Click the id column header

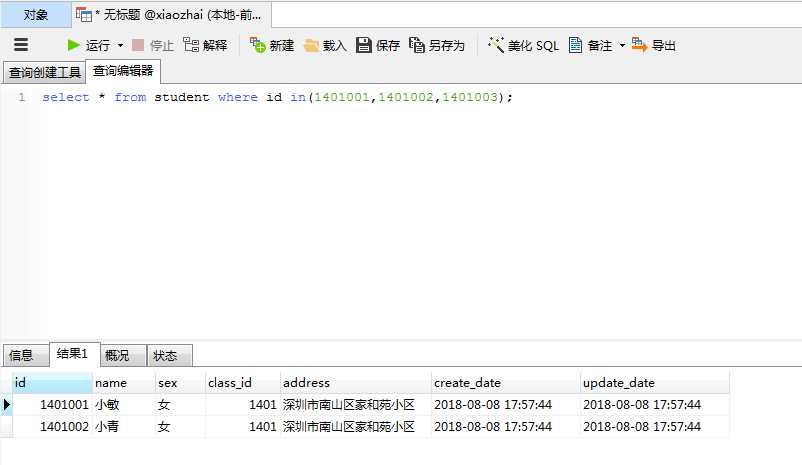tap(52, 383)
